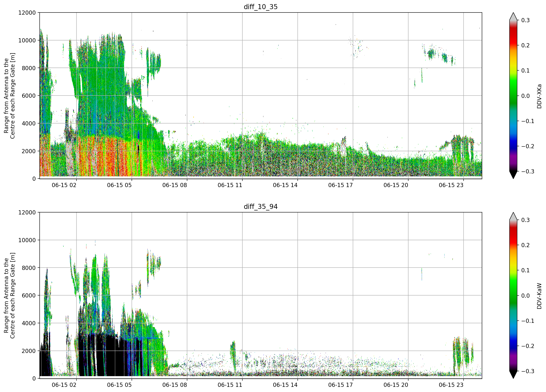The width and height of the screenshot is (546, 392).
Task: Click '06-15 08' x-tick under diff_10_35
Action: [175, 185]
